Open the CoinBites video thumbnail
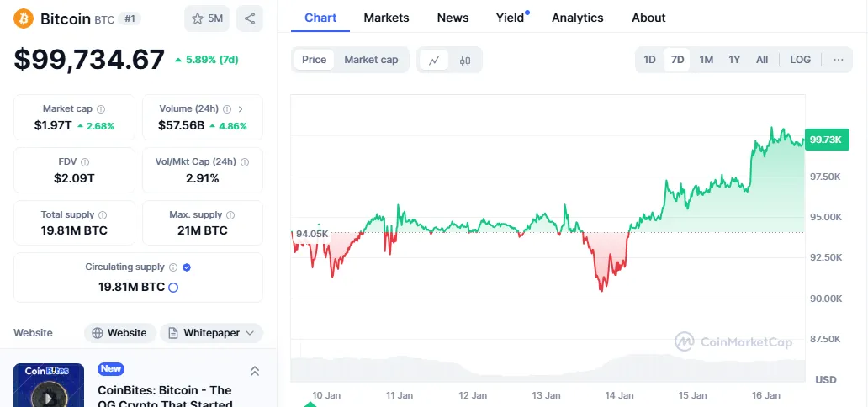This screenshot has width=868, height=407. (x=49, y=386)
